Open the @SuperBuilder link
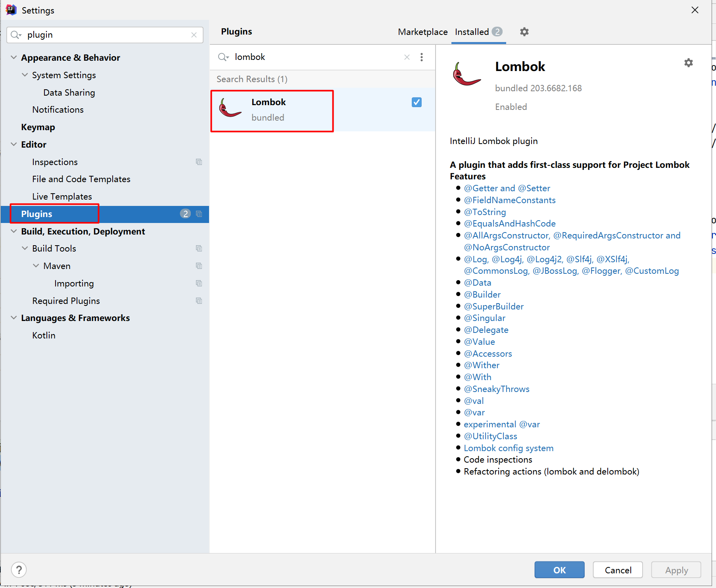Image resolution: width=716 pixels, height=588 pixels. pyautogui.click(x=494, y=306)
